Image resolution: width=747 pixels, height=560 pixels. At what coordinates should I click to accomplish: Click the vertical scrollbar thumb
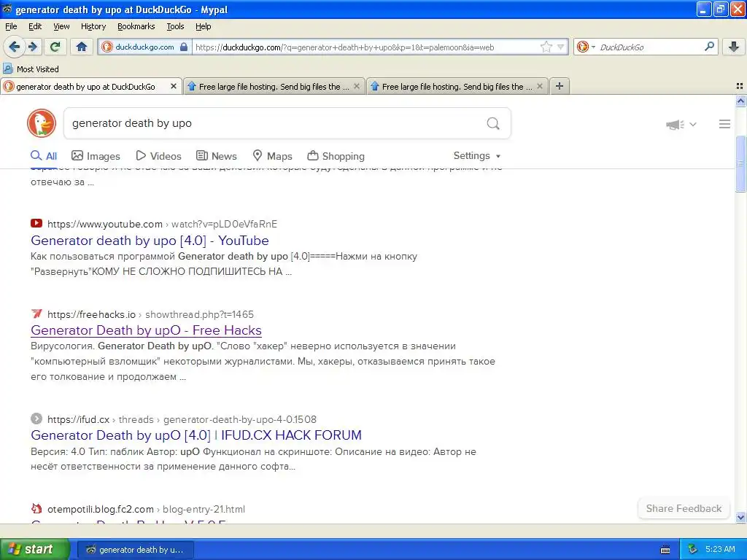pyautogui.click(x=740, y=163)
